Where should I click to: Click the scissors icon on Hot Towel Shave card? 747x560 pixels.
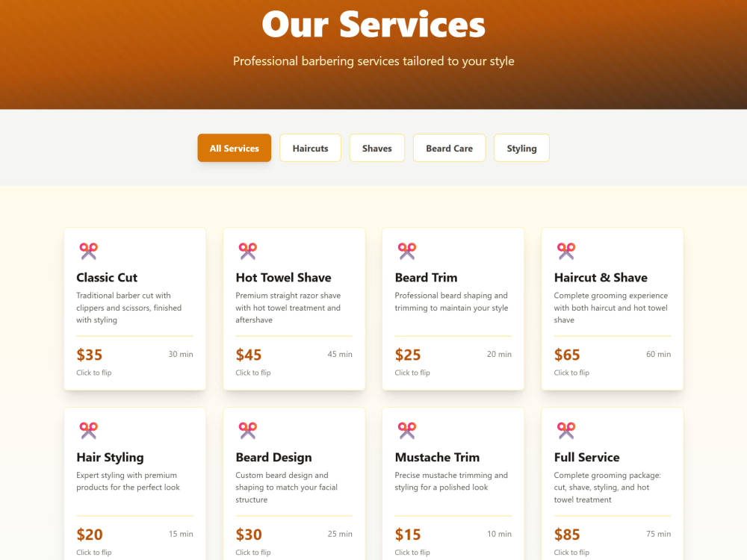(248, 251)
